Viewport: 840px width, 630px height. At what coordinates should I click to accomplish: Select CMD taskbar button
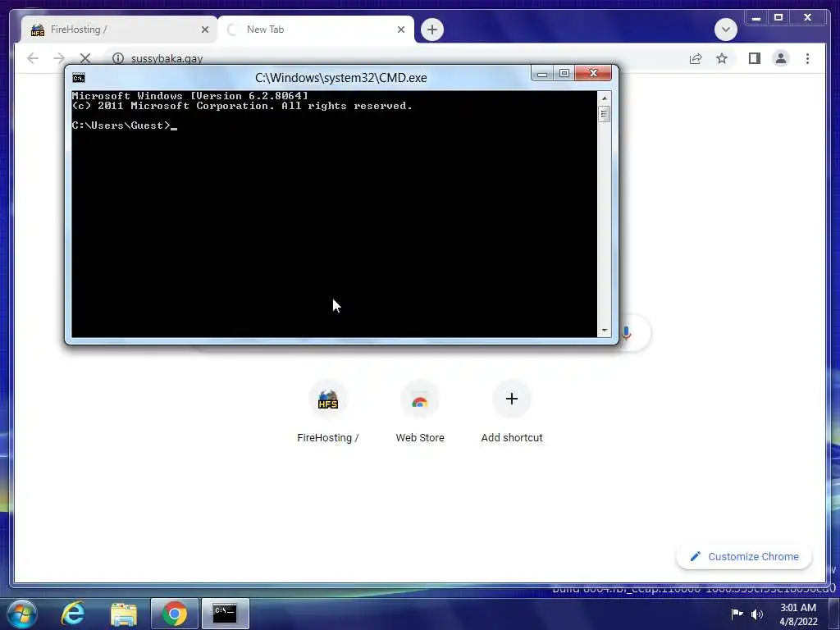tap(225, 614)
